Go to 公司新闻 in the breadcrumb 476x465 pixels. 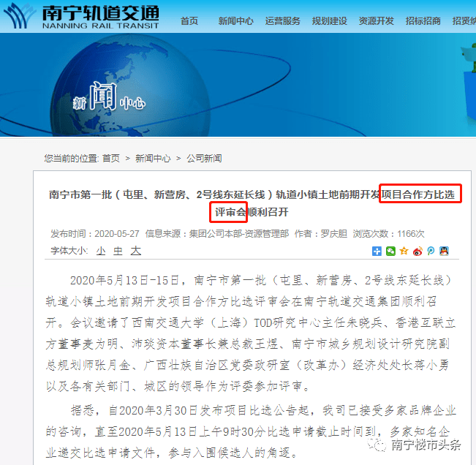(204, 158)
